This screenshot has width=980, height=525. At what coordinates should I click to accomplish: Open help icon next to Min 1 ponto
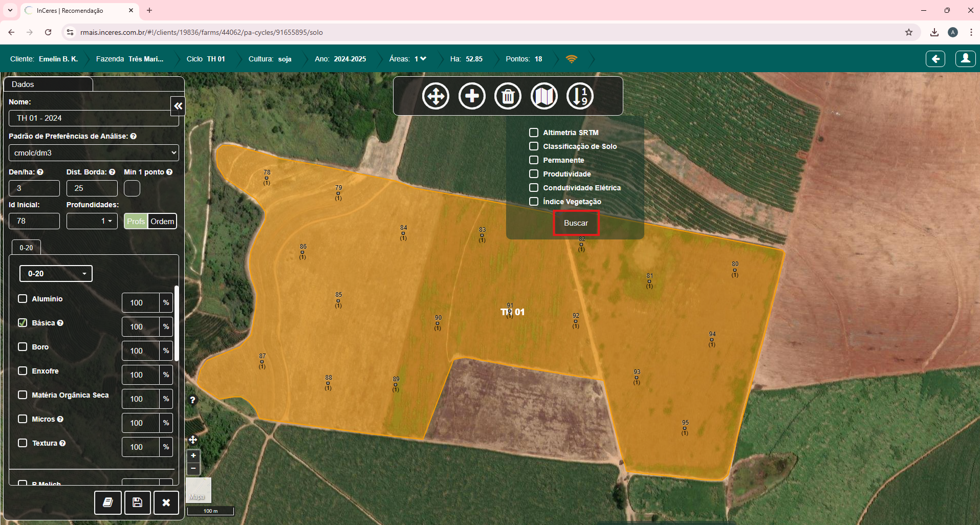click(x=169, y=172)
